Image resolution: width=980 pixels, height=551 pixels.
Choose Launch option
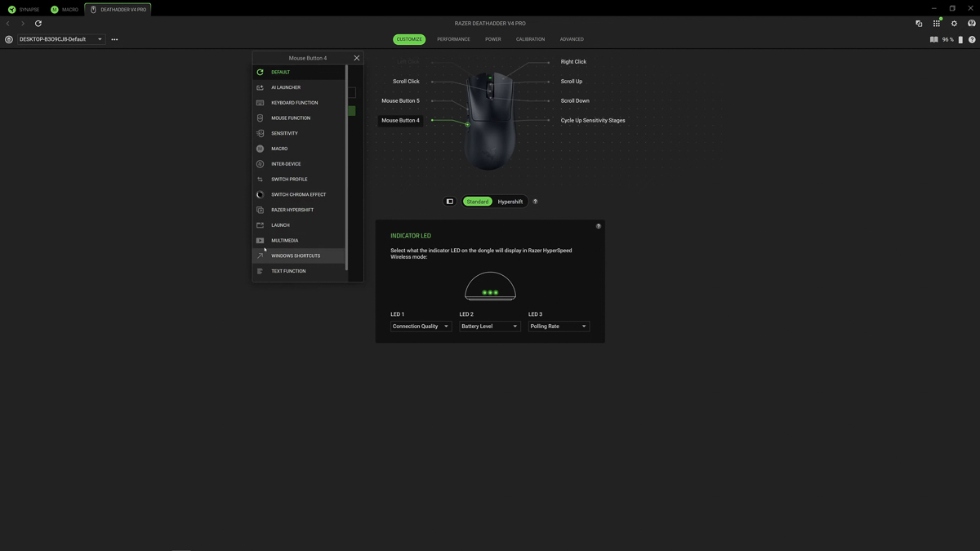point(299,225)
